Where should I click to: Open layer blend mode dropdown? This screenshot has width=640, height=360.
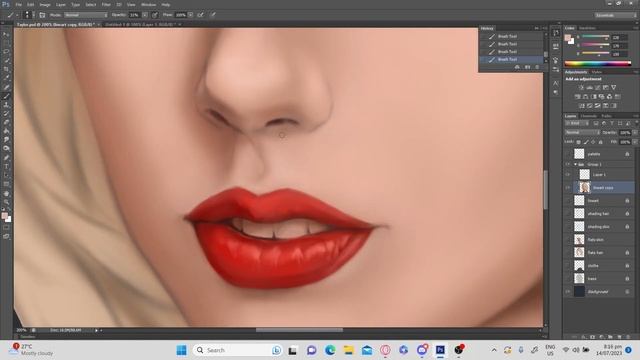click(x=582, y=132)
